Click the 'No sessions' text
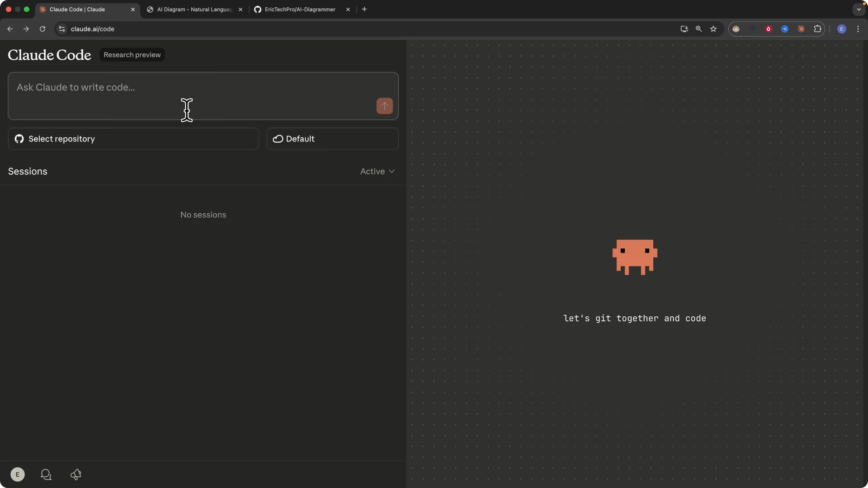The width and height of the screenshot is (868, 488). 203,215
